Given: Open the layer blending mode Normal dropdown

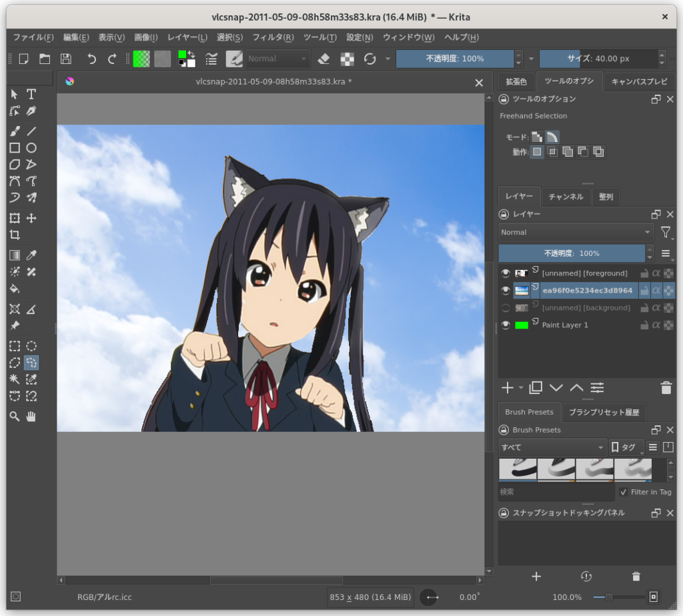Looking at the screenshot, I should coord(576,232).
